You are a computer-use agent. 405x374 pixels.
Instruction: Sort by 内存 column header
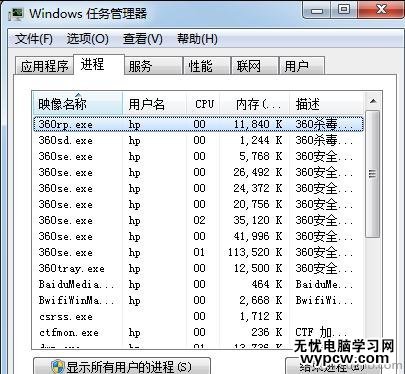(255, 104)
